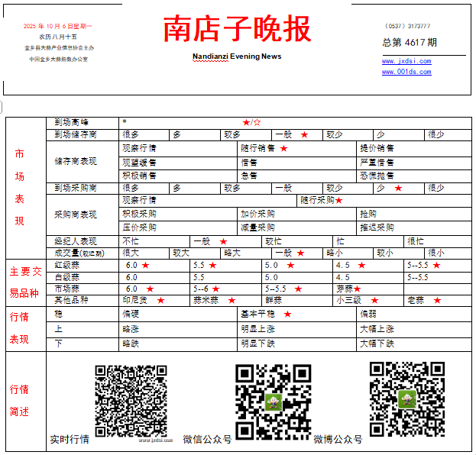Open the www.jxdsi.com link
The width and height of the screenshot is (476, 455).
pos(406,62)
